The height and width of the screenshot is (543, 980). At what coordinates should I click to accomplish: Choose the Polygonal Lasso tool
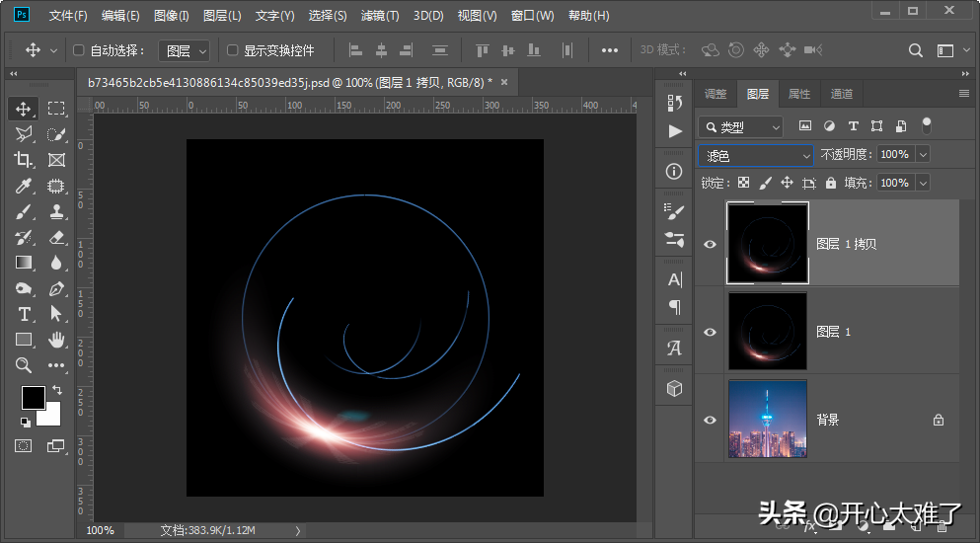pos(23,134)
